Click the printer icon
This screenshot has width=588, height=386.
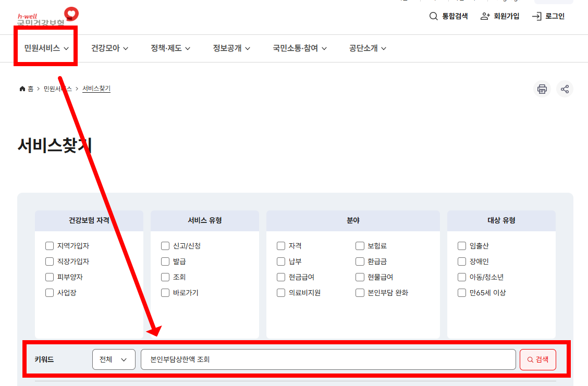[x=542, y=89]
